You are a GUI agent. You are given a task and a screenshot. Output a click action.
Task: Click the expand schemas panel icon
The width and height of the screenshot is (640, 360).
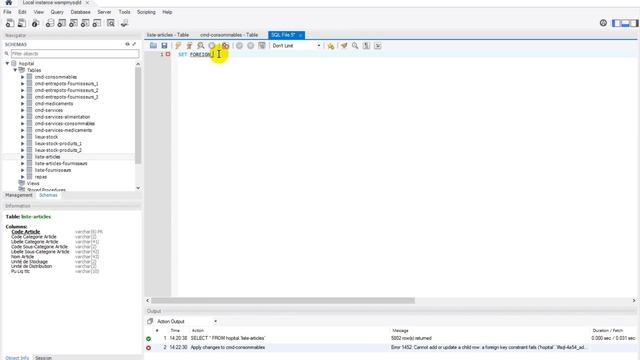click(134, 44)
